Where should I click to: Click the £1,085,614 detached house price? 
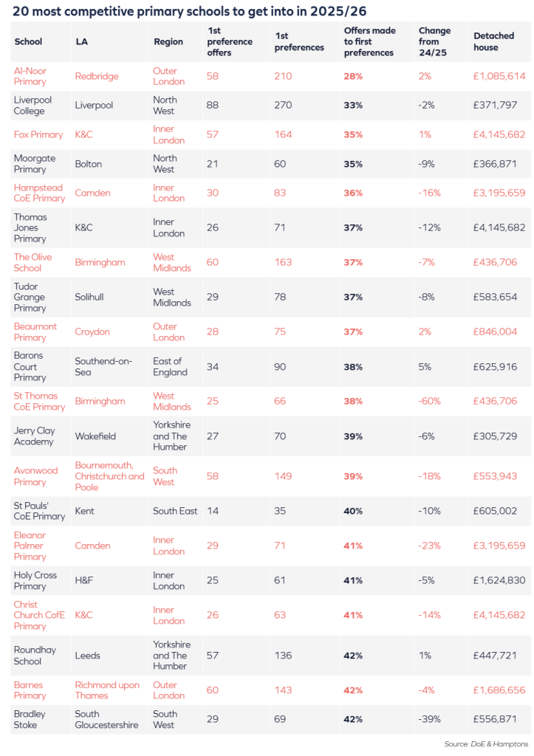pyautogui.click(x=499, y=76)
